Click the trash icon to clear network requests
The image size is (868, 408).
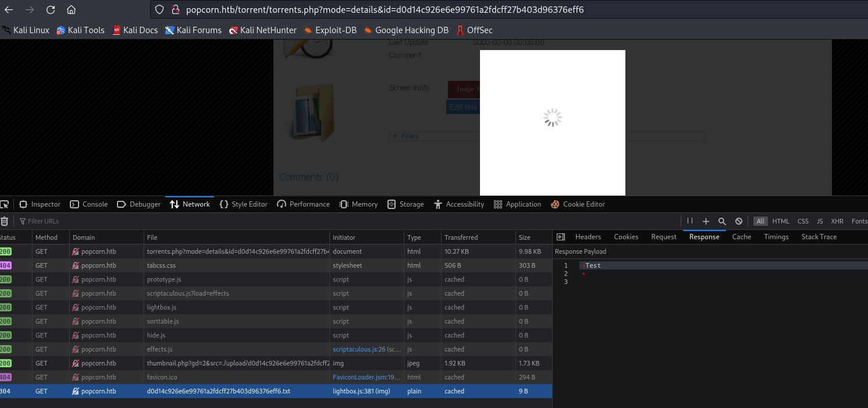pyautogui.click(x=5, y=221)
